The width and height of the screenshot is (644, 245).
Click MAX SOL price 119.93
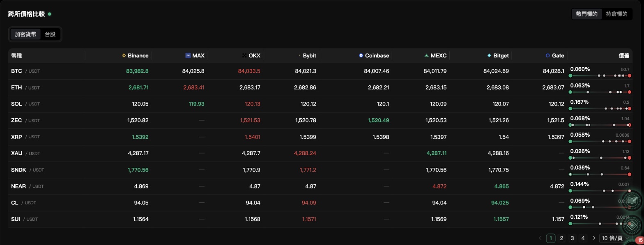click(x=196, y=104)
